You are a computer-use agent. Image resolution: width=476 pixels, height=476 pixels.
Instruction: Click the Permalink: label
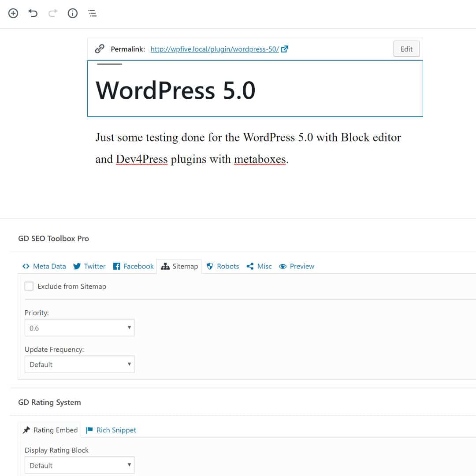tap(128, 49)
